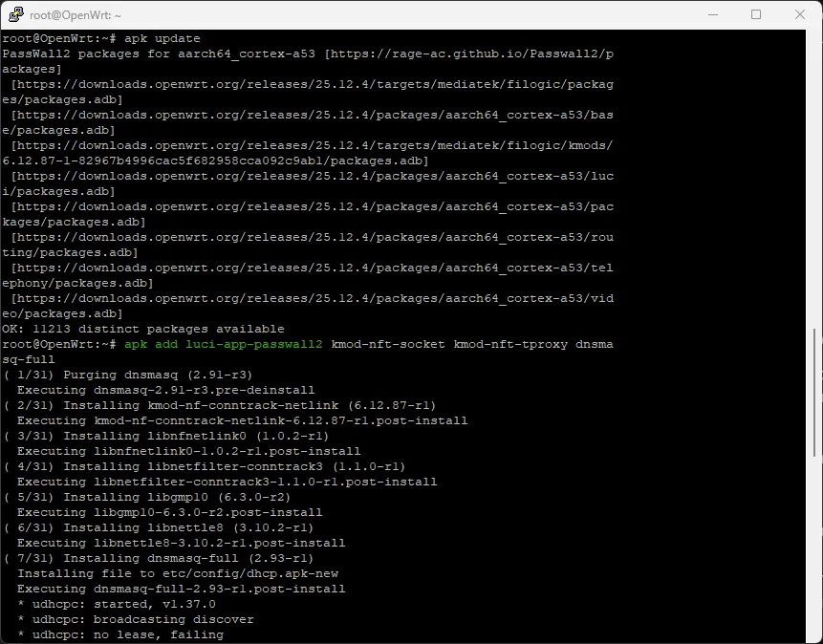Click '( 3/31) Installing libnfnetlink0' line
This screenshot has height=644, width=823.
(x=166, y=436)
